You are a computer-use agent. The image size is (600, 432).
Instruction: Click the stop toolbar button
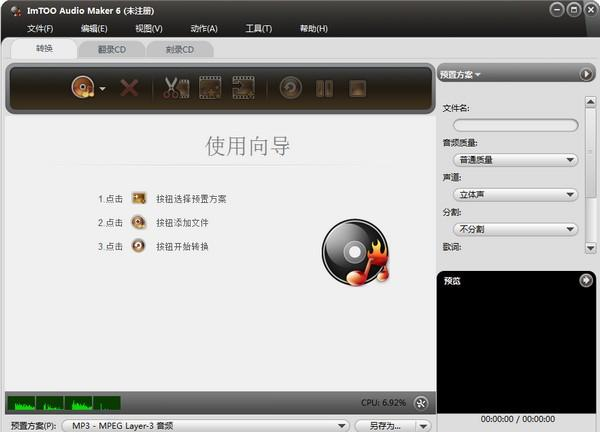(358, 88)
